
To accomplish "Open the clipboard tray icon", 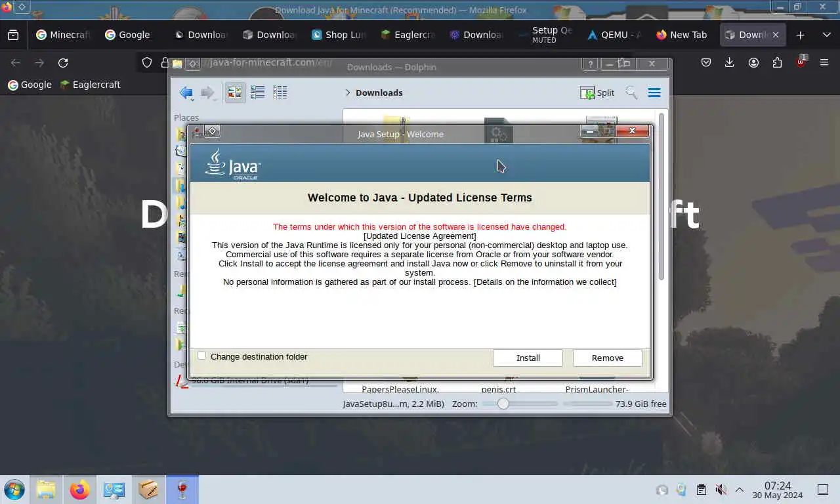I will coord(701,490).
